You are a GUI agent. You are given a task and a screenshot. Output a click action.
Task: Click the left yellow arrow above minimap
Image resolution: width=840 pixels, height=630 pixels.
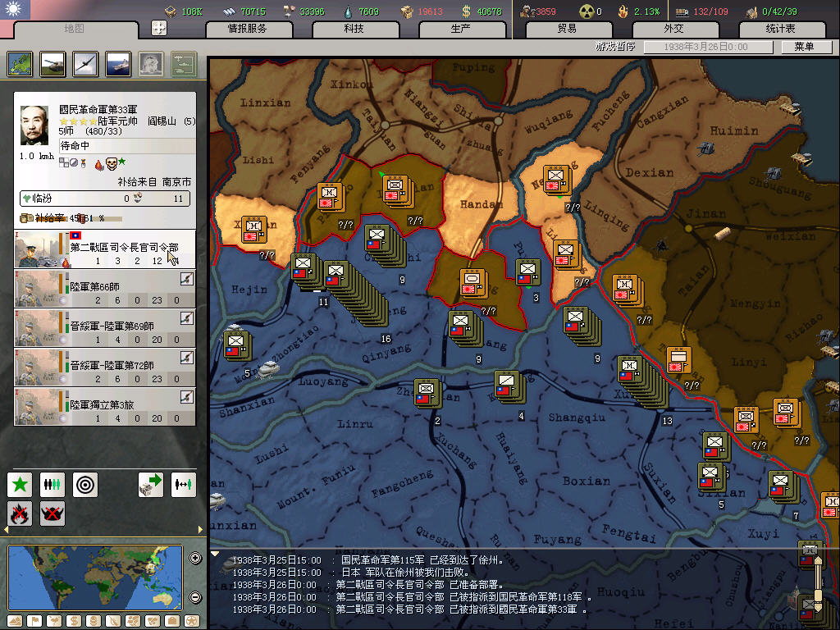(7, 530)
